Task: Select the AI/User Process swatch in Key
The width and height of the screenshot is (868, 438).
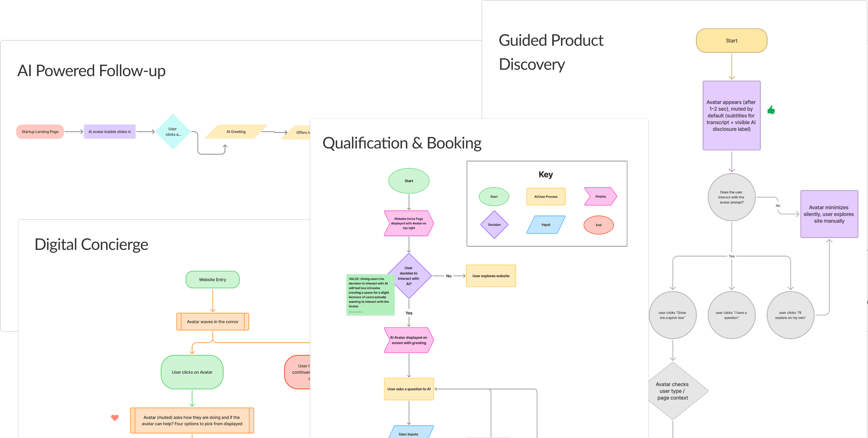Action: click(546, 196)
